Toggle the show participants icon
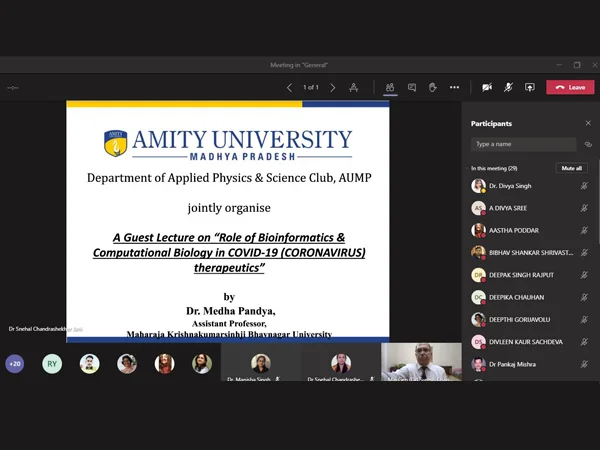This screenshot has height=450, width=600. [390, 88]
